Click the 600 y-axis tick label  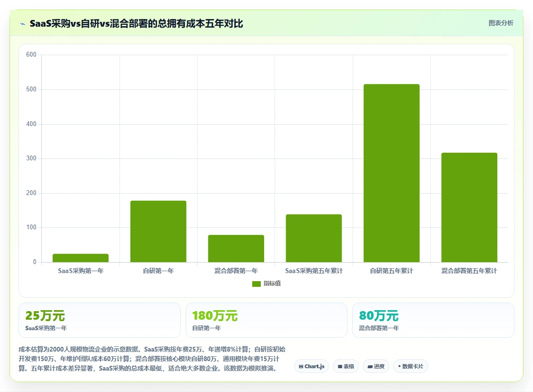(31, 54)
